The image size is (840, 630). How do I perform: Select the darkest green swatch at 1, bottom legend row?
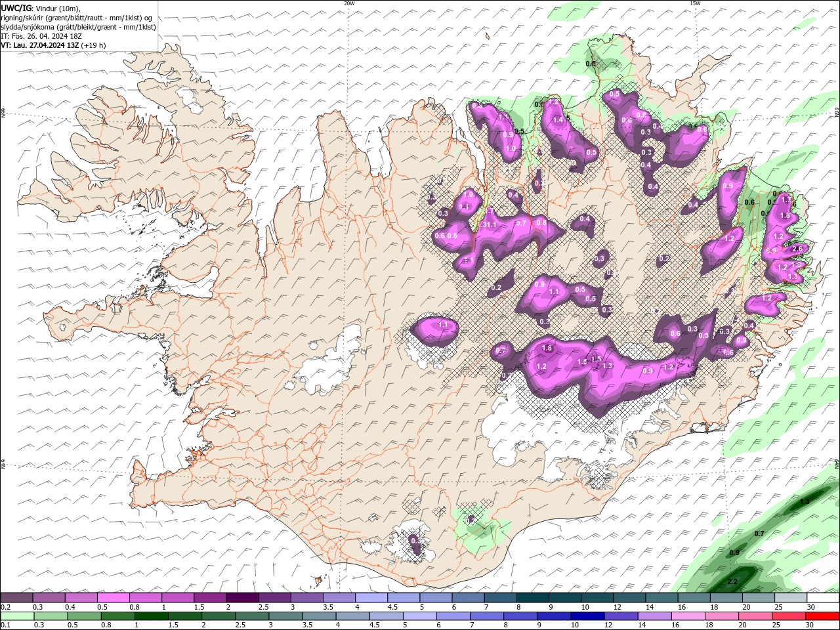(152, 616)
